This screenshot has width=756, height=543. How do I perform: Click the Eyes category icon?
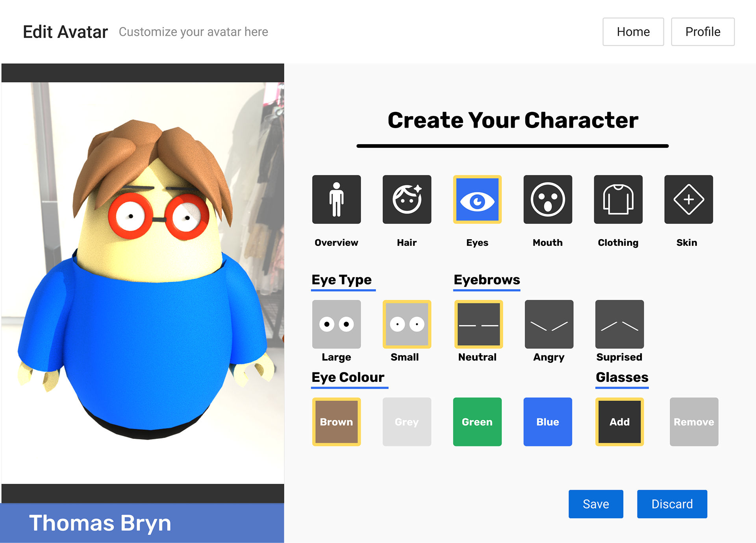[x=477, y=199]
